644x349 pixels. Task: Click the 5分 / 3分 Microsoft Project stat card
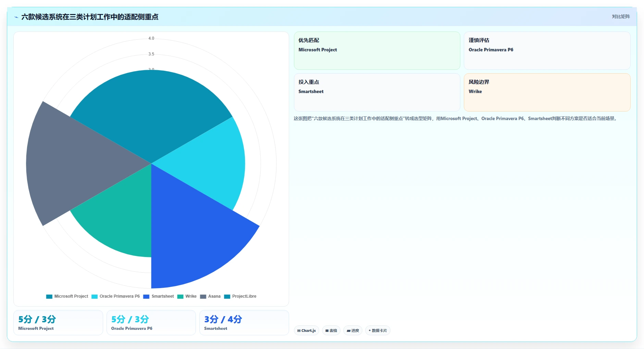click(x=58, y=323)
